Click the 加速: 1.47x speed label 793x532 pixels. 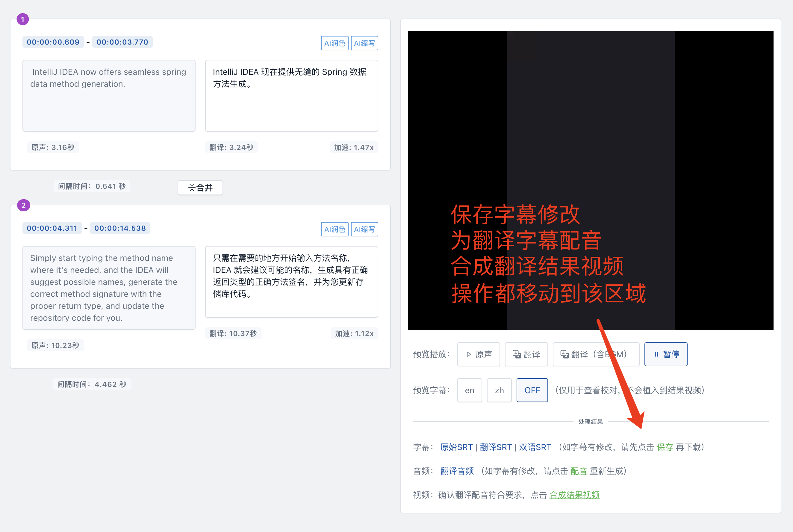coord(354,147)
